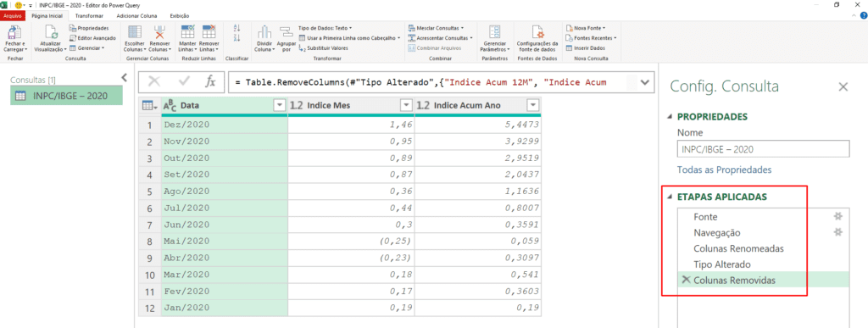The height and width of the screenshot is (328, 868).
Task: Open Todas as Propriedades link
Action: (x=725, y=170)
